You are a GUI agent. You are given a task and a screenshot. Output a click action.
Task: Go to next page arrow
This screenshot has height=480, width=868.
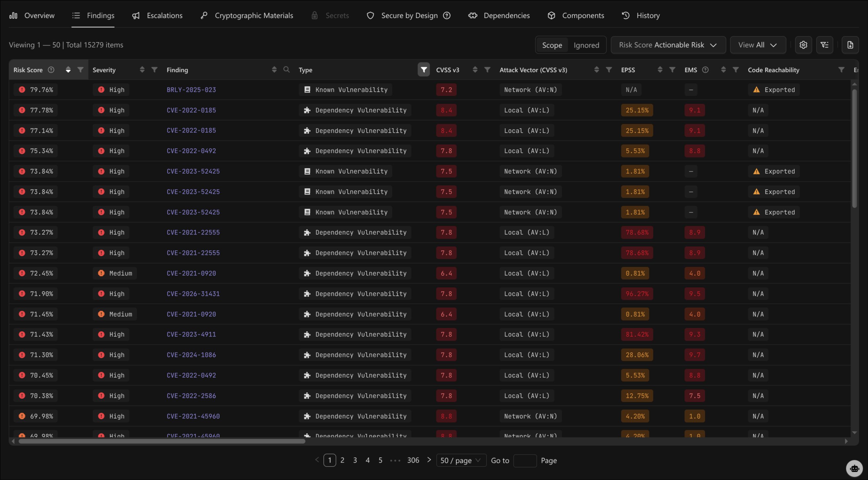pyautogui.click(x=429, y=460)
